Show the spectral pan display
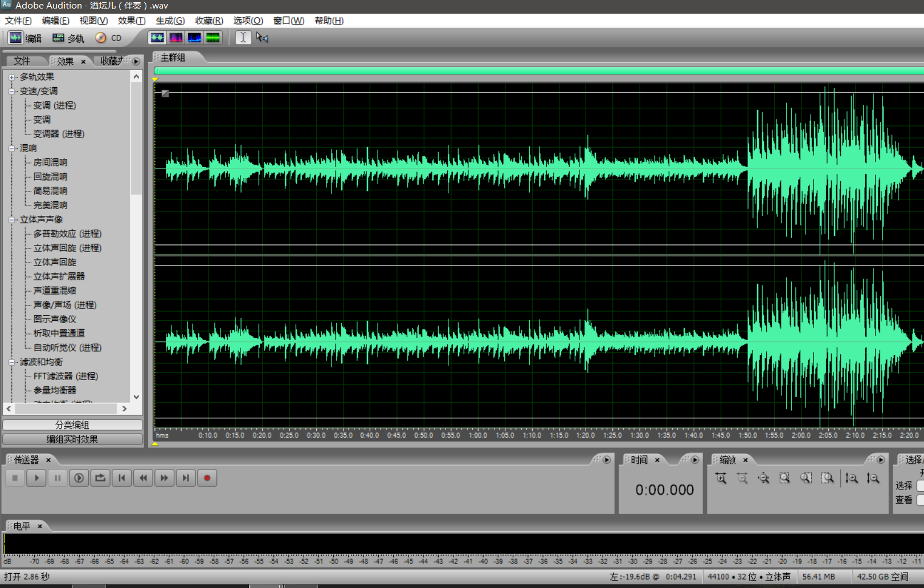 [x=194, y=38]
